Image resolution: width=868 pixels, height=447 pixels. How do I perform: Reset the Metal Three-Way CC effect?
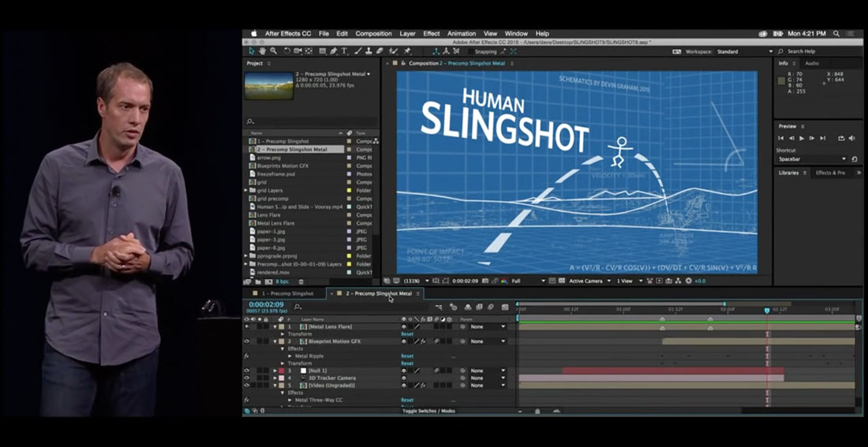coord(407,400)
